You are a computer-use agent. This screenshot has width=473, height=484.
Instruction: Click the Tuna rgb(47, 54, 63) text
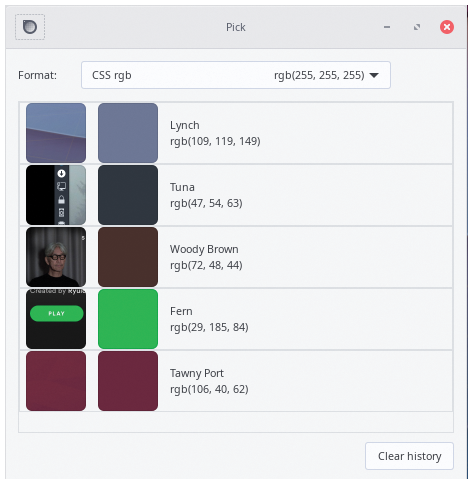(206, 203)
